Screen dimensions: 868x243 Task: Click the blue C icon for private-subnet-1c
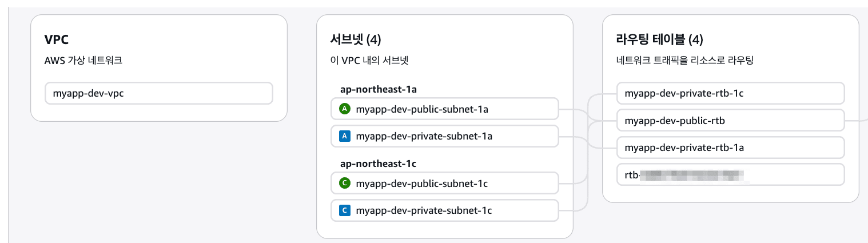tap(344, 210)
